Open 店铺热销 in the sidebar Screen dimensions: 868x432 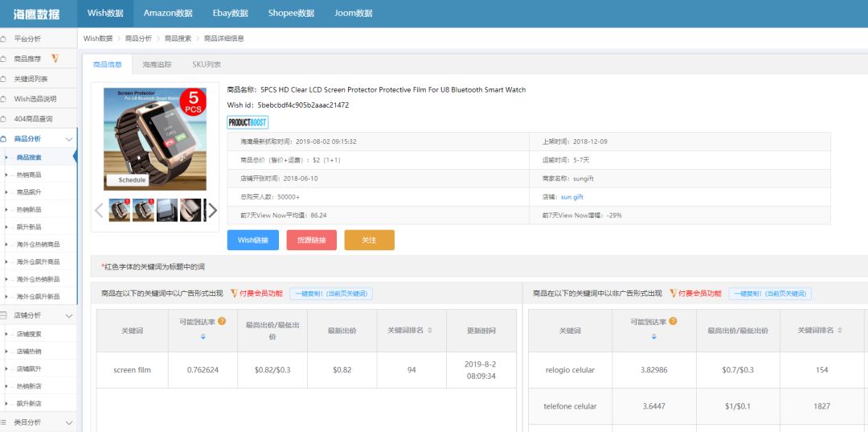(x=29, y=352)
